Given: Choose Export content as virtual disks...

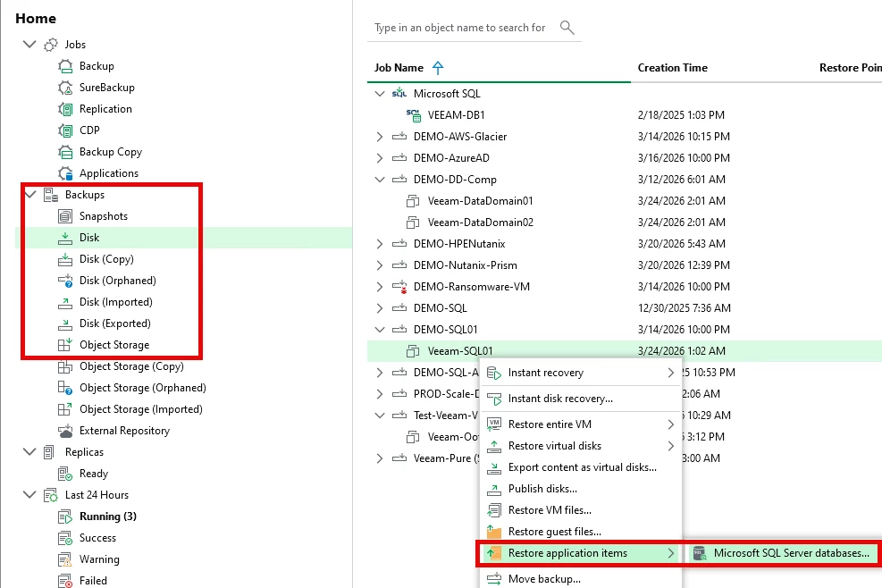Looking at the screenshot, I should tap(581, 467).
